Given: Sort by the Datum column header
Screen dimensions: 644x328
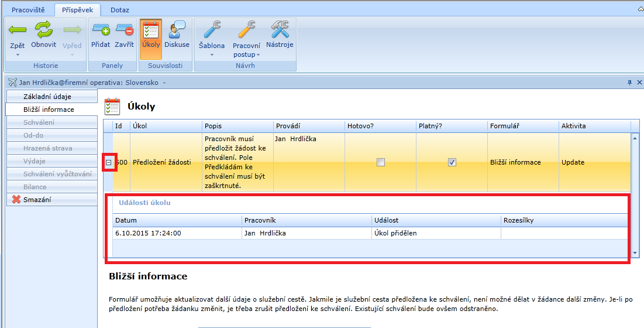Looking at the screenshot, I should coord(177,220).
